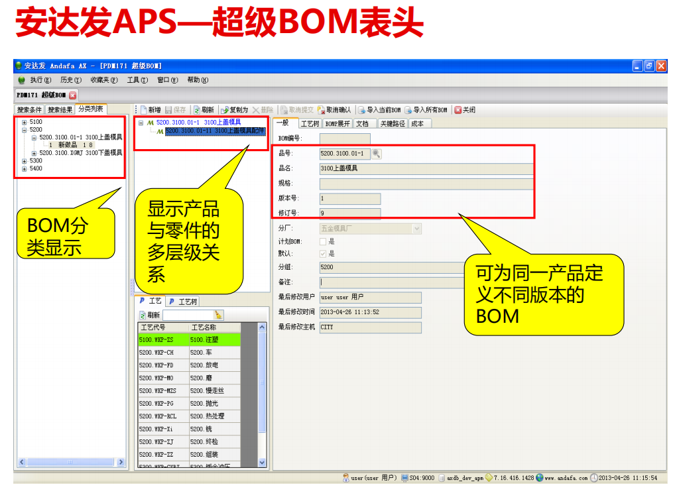Click the magnifier lookup icon beside 品号 field
This screenshot has height=493, width=673.
click(x=376, y=153)
